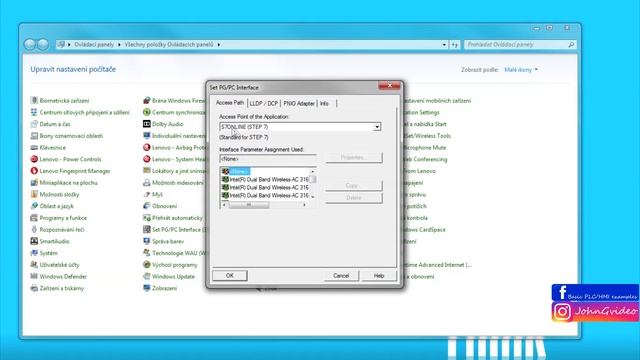Open the Individuální nastavení link
The image size is (640, 360).
click(179, 136)
